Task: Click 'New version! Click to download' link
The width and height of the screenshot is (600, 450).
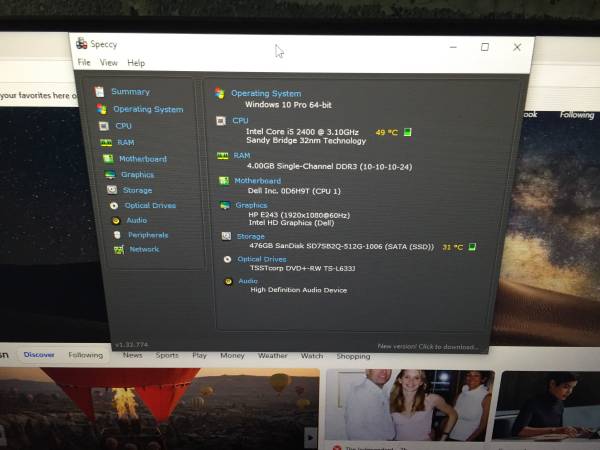Action: coord(427,347)
